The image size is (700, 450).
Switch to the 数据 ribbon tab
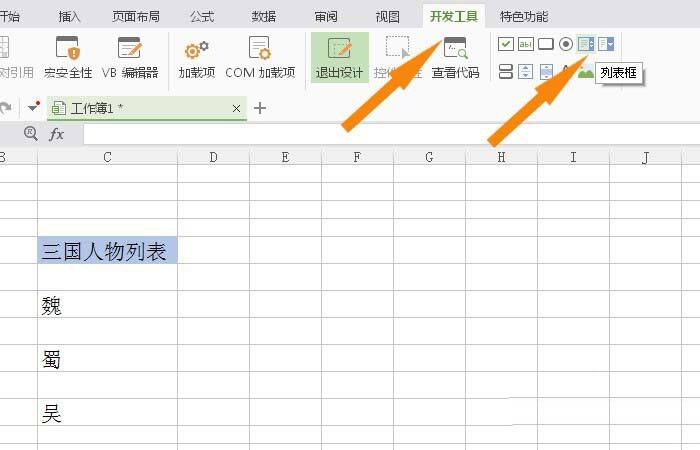(x=263, y=17)
